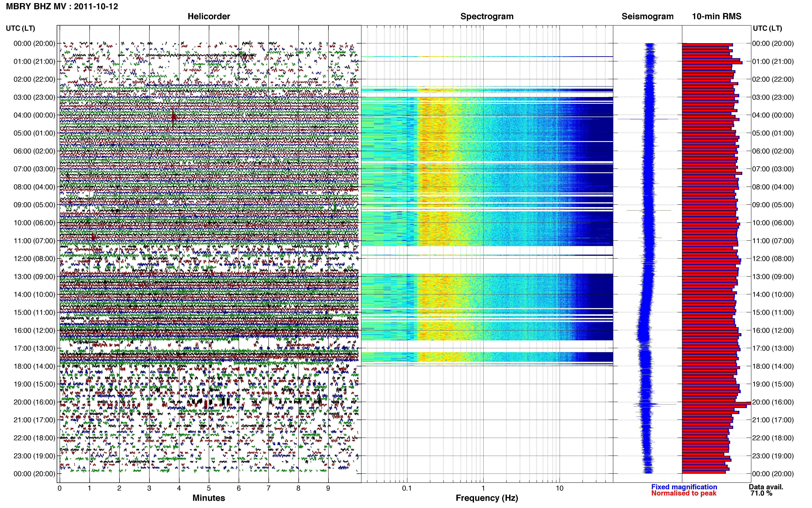Click the tallest RMS bar at 20:00
The height and width of the screenshot is (508, 812).
pyautogui.click(x=716, y=403)
